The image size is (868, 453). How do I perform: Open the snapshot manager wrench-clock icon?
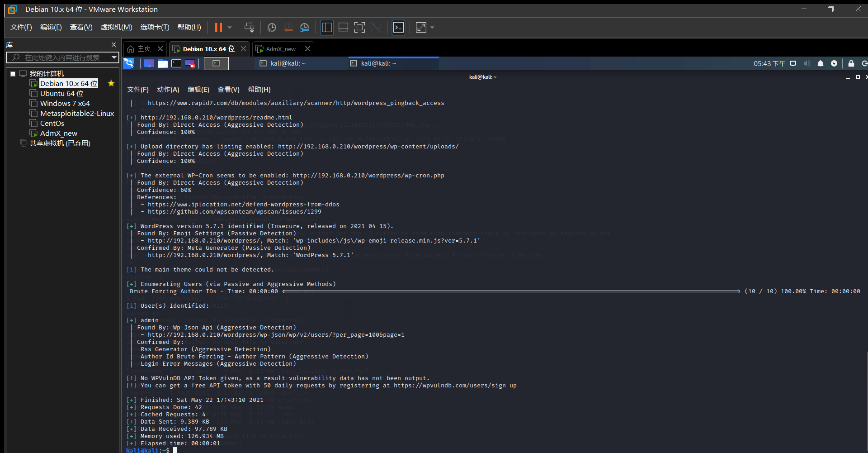(305, 28)
